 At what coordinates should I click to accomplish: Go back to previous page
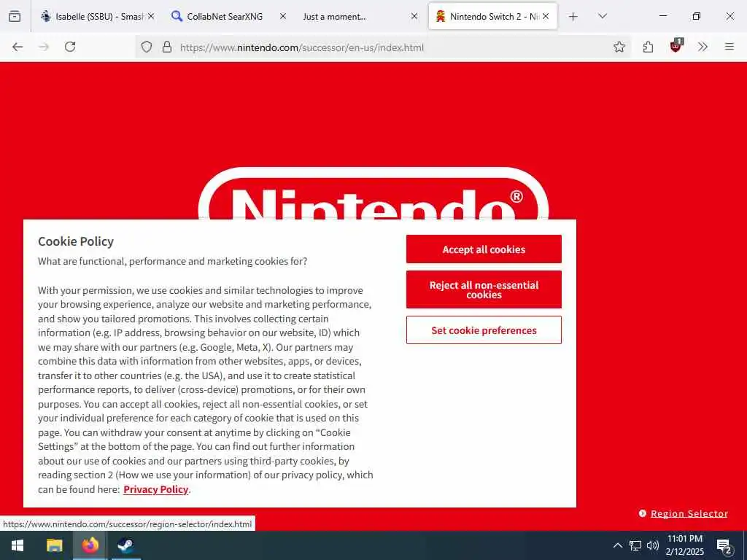coord(18,47)
